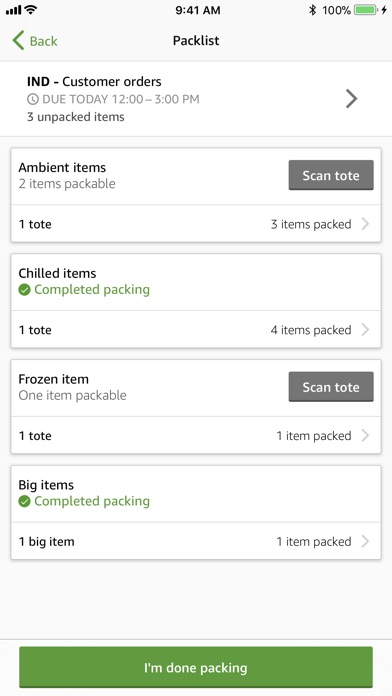Open the Customer orders details chevron
The height and width of the screenshot is (696, 392).
point(352,99)
